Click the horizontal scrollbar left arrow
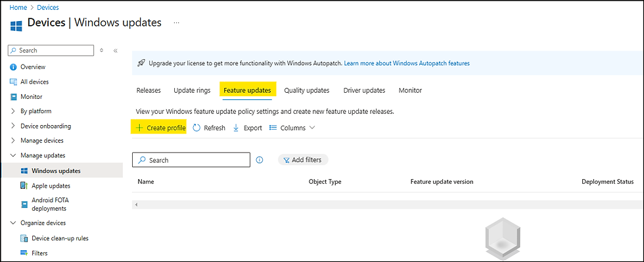Image resolution: width=644 pixels, height=262 pixels. 136,205
